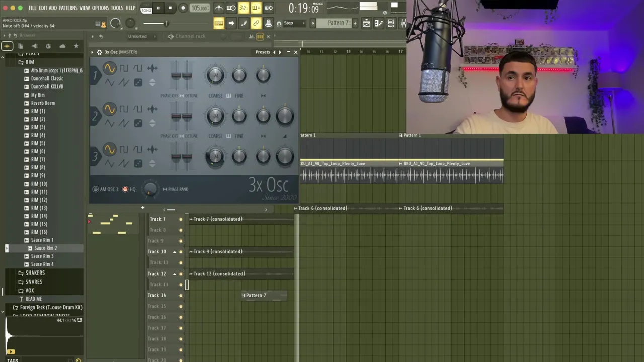
Task: Open the PATTERNS menu
Action: (68, 8)
